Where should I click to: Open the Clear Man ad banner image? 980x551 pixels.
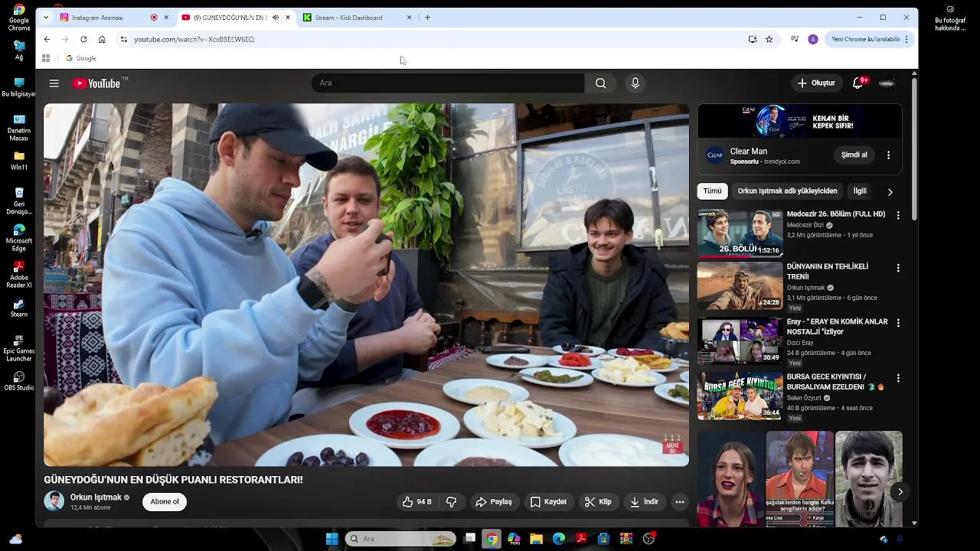click(x=799, y=121)
